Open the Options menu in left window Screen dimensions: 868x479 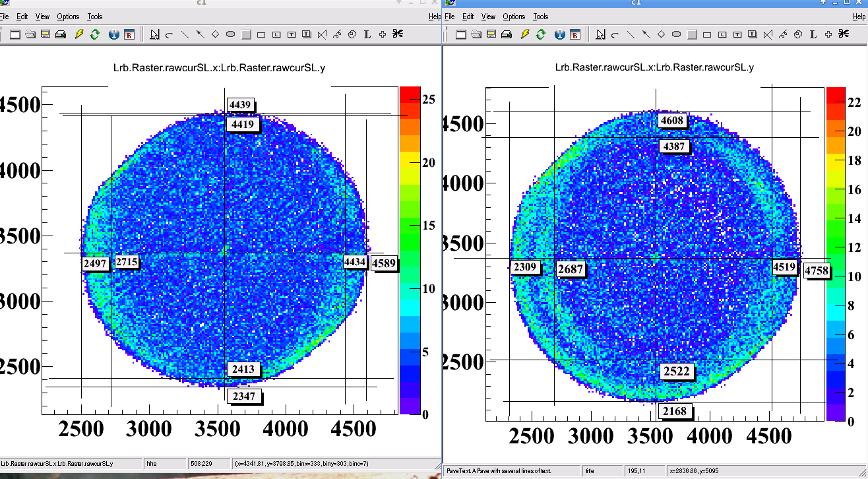click(68, 16)
